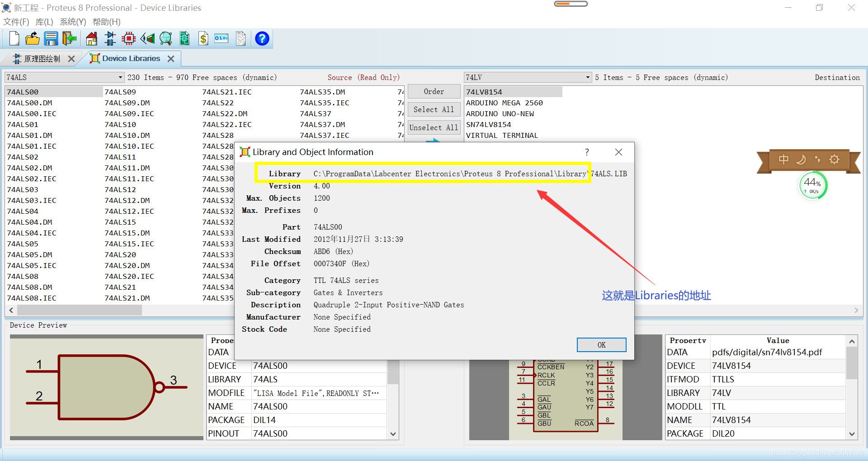Open the 库(L) menu
Image resolution: width=868 pixels, height=461 pixels.
point(44,22)
